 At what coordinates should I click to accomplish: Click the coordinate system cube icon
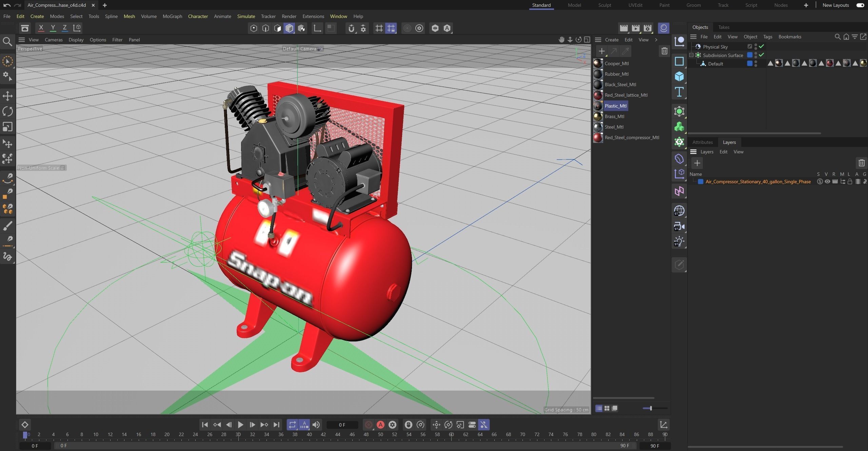tap(77, 28)
